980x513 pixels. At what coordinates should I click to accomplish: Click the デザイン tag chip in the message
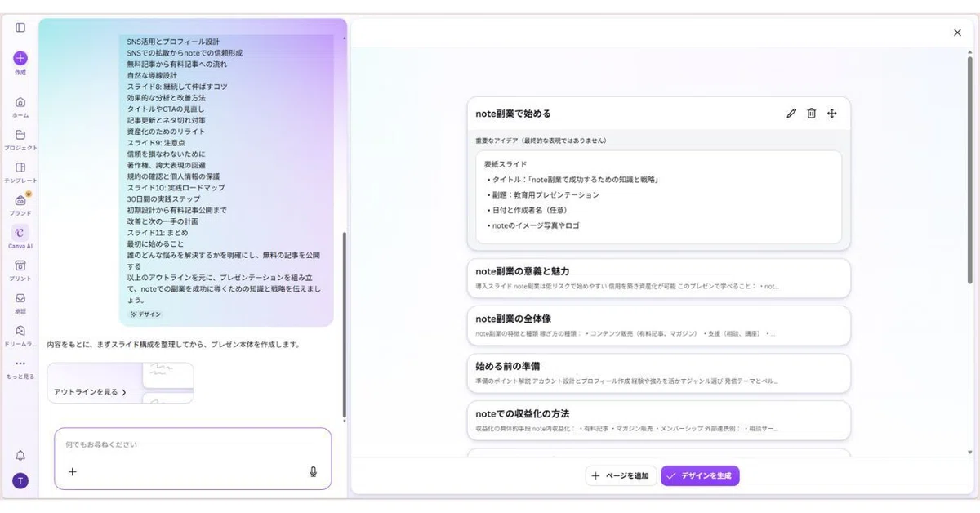point(146,314)
